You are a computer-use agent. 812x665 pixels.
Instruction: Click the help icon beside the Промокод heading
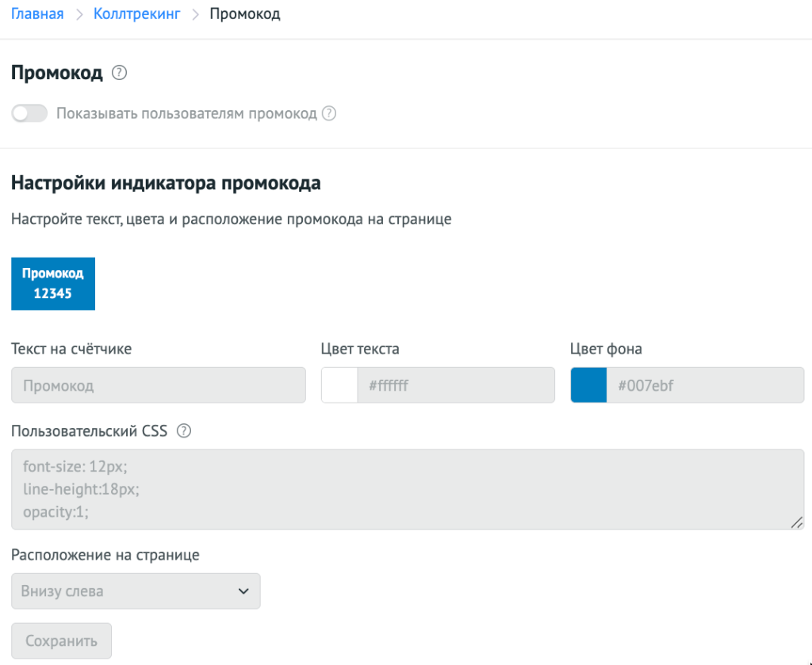[120, 74]
